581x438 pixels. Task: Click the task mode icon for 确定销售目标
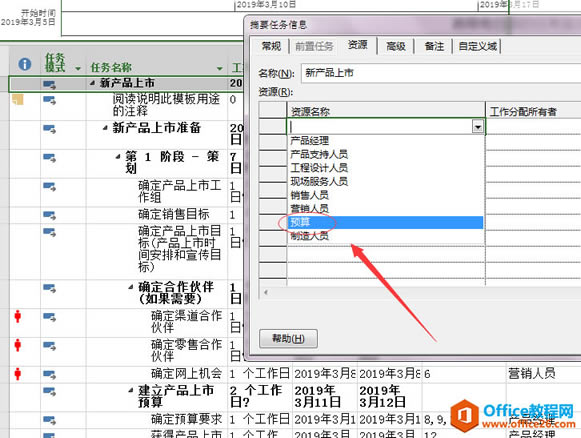click(49, 215)
